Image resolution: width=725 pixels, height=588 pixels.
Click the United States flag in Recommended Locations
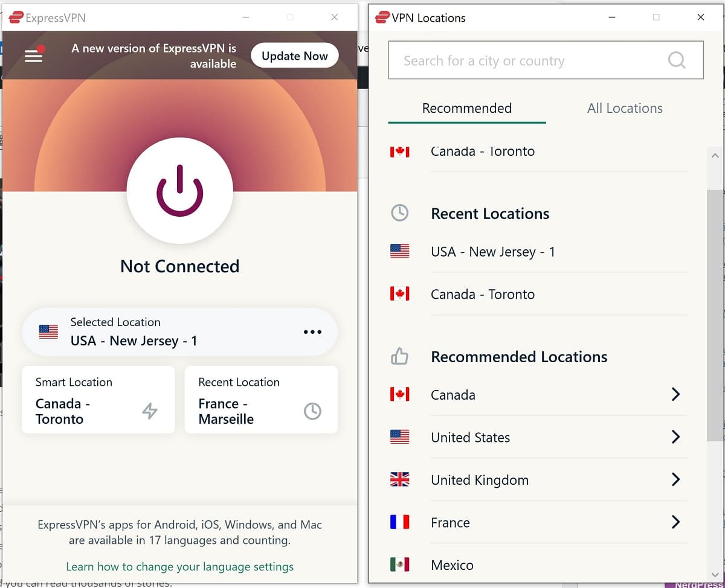point(399,437)
